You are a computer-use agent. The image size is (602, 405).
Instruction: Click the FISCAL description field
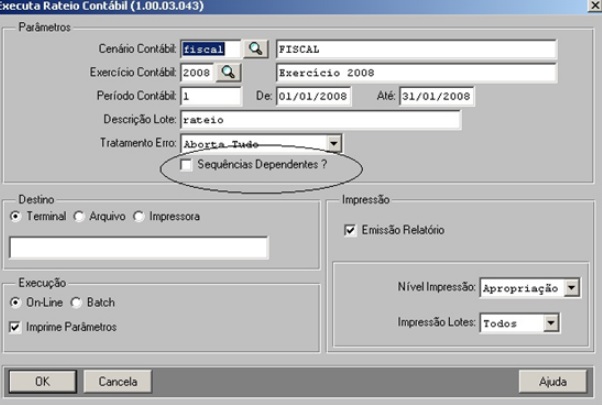416,49
